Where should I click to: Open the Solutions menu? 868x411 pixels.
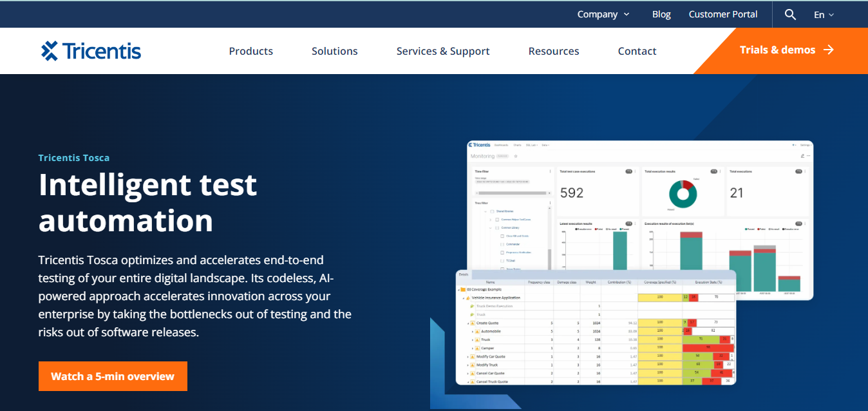pyautogui.click(x=335, y=51)
